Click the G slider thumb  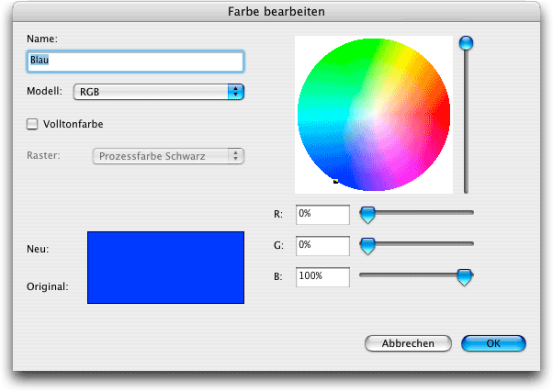pyautogui.click(x=367, y=246)
